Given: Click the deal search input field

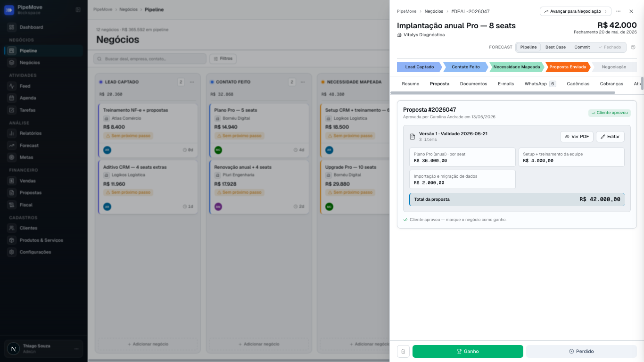Looking at the screenshot, I should tap(150, 58).
